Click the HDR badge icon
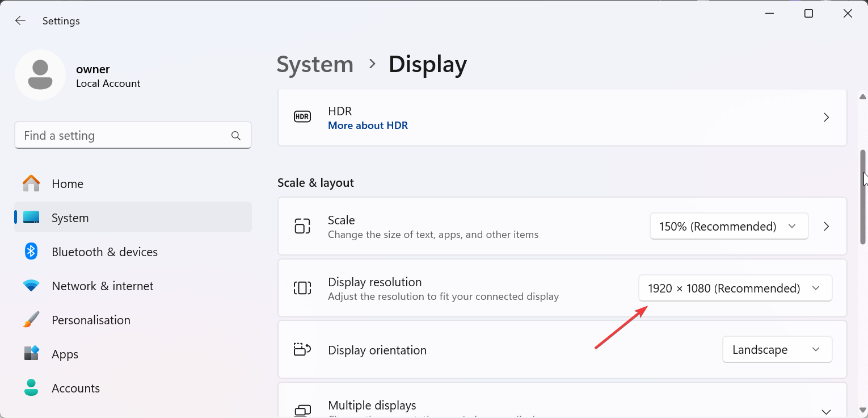The image size is (868, 418). tap(302, 117)
